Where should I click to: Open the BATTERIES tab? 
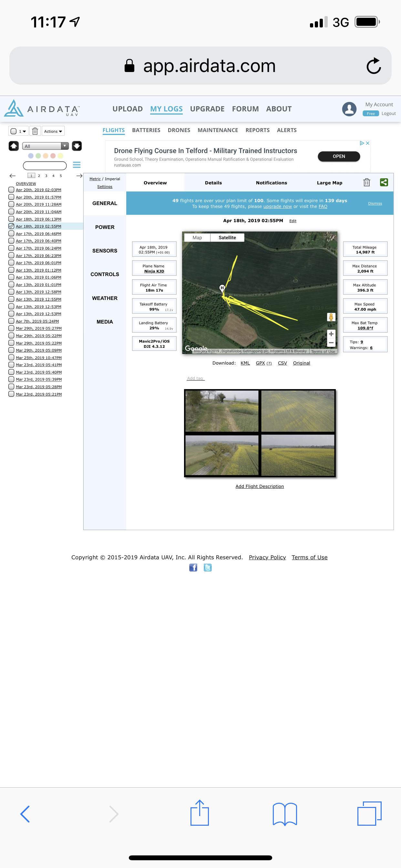pyautogui.click(x=146, y=130)
